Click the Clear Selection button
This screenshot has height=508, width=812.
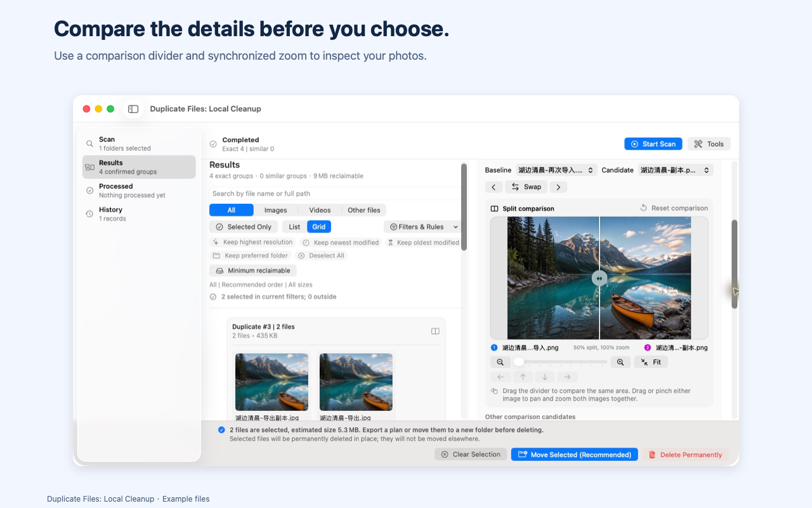click(471, 455)
